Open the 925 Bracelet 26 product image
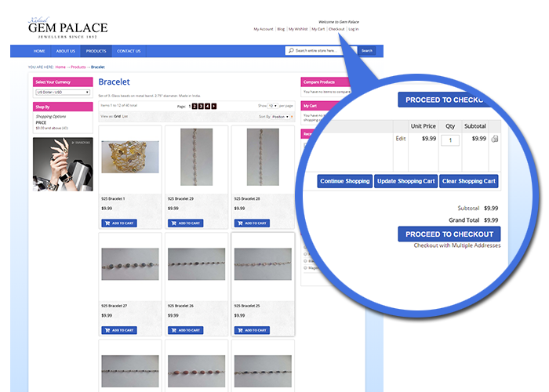The height and width of the screenshot is (392, 549). coord(196,264)
